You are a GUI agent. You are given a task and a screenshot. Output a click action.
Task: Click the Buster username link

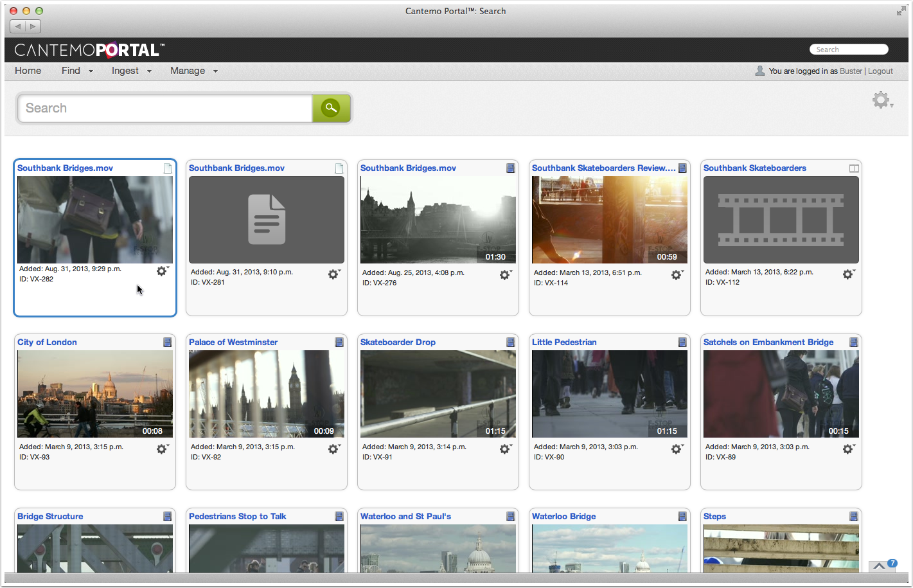(851, 71)
